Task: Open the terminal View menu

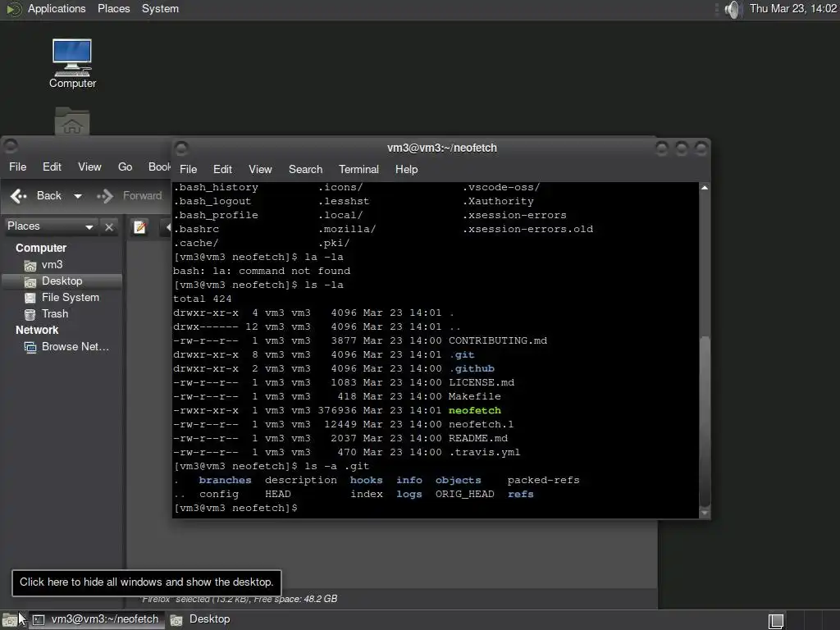Action: click(x=260, y=169)
